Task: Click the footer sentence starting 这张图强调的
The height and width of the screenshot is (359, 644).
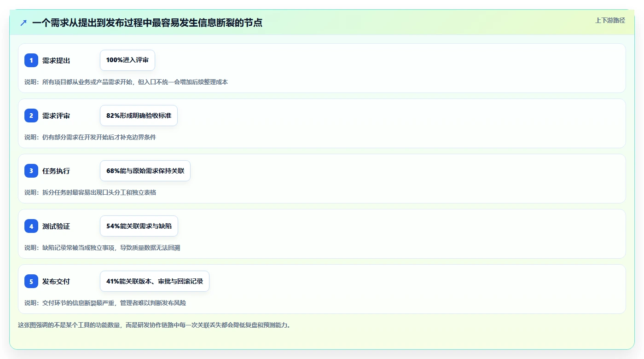Action: (154, 325)
